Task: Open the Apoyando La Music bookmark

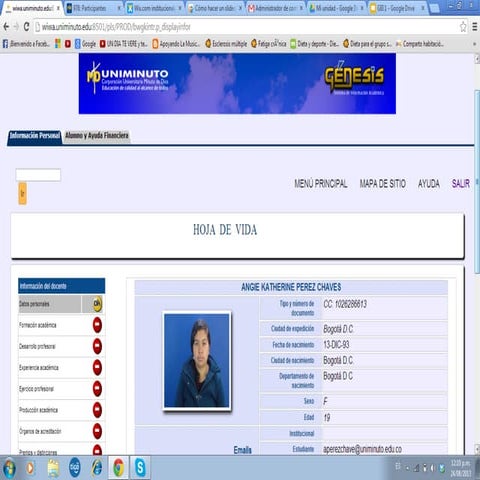Action: tap(176, 44)
